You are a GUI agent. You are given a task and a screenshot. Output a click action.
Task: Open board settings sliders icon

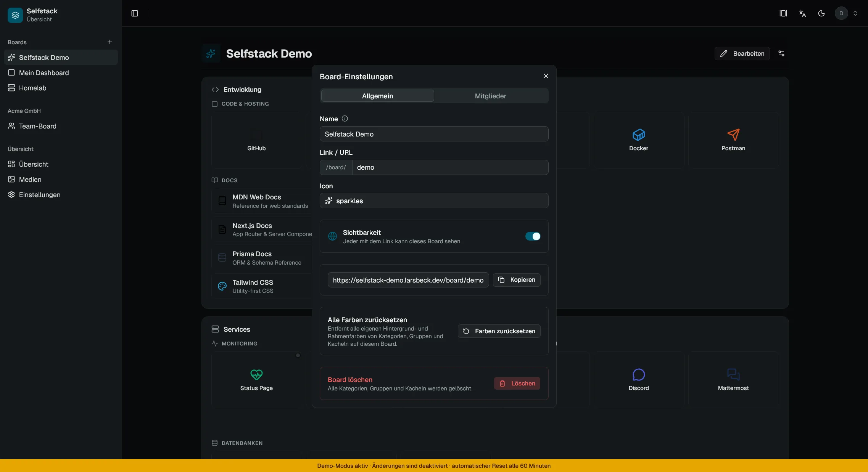tap(781, 53)
